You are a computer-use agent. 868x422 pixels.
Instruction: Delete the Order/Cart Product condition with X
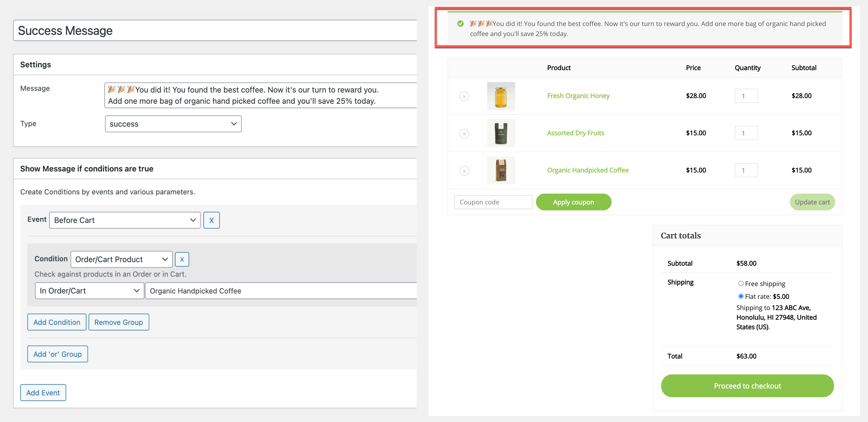click(182, 259)
